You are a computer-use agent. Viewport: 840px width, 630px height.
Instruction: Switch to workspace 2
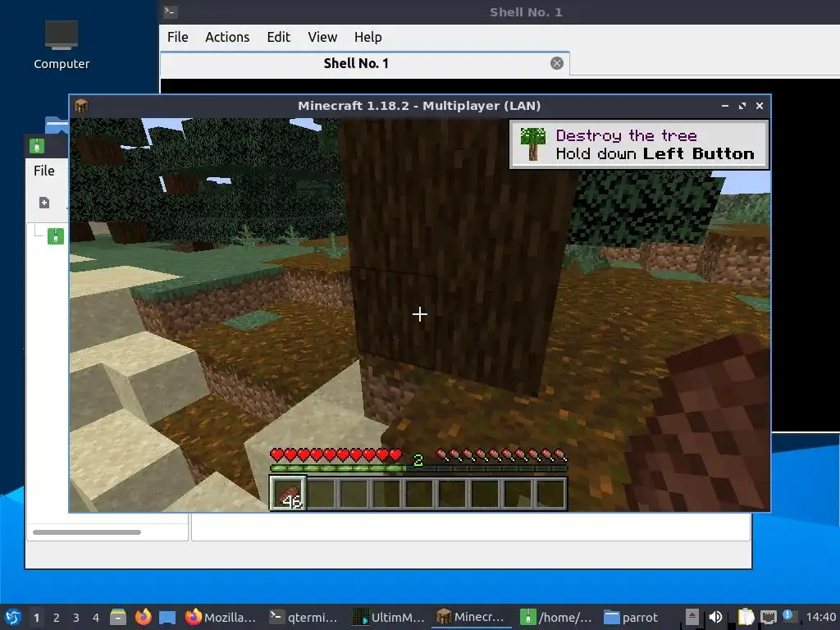pyautogui.click(x=57, y=618)
